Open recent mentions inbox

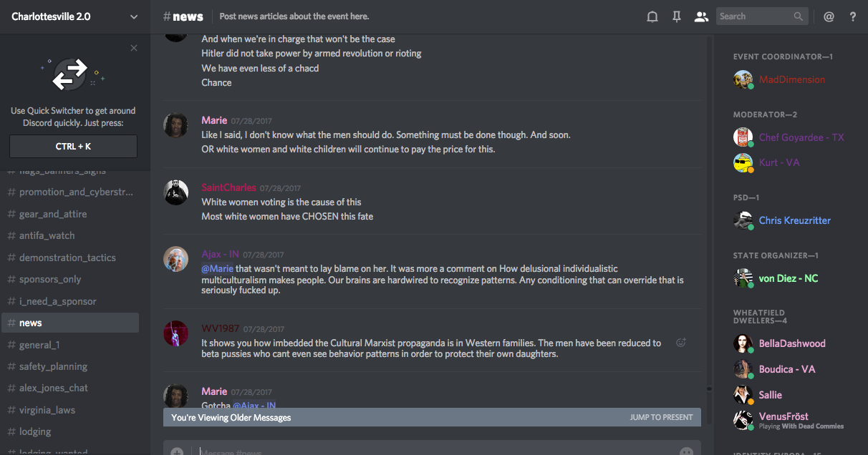[x=829, y=16]
